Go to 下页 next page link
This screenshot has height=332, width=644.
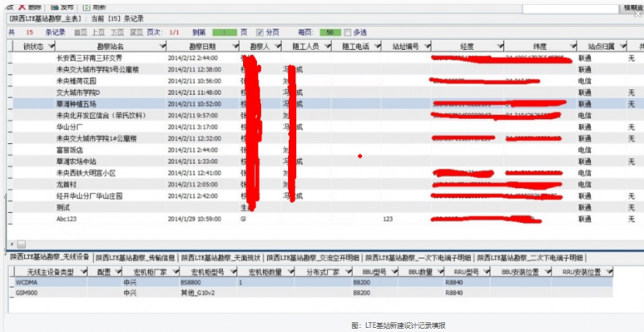click(117, 32)
